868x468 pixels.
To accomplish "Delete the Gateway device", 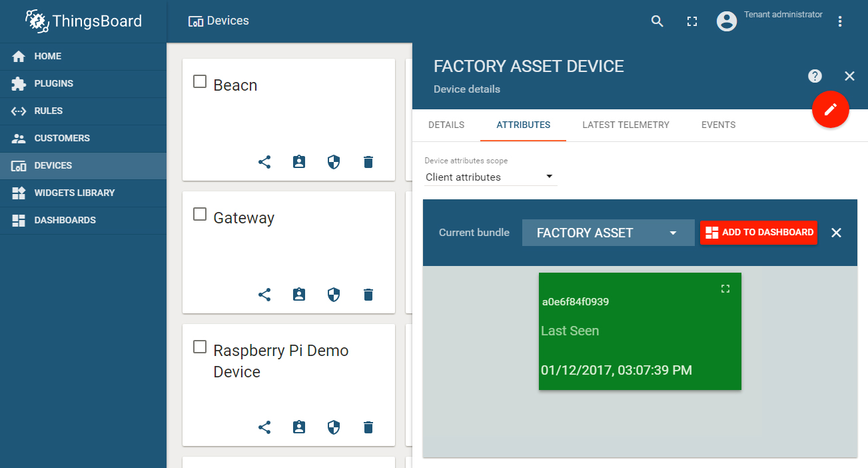I will coord(368,295).
